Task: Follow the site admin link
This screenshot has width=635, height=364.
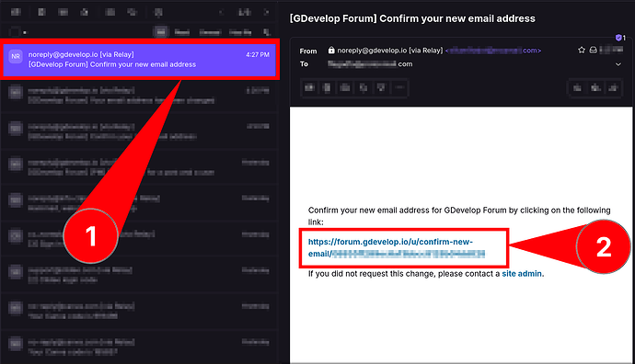Action: pyautogui.click(x=522, y=274)
